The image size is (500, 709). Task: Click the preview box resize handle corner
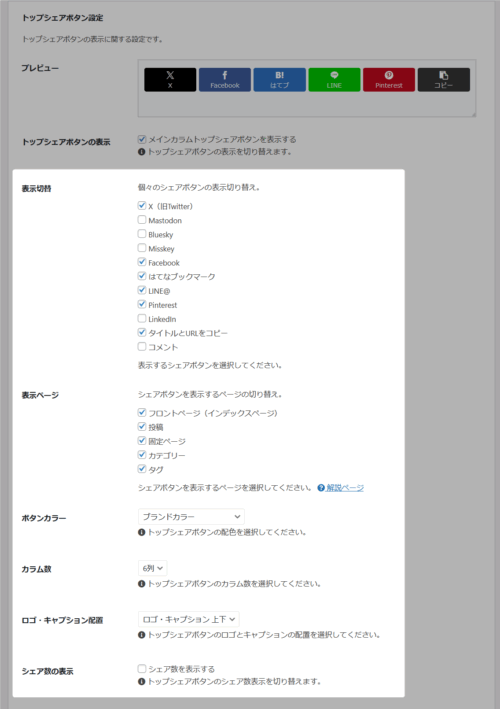coord(473,114)
